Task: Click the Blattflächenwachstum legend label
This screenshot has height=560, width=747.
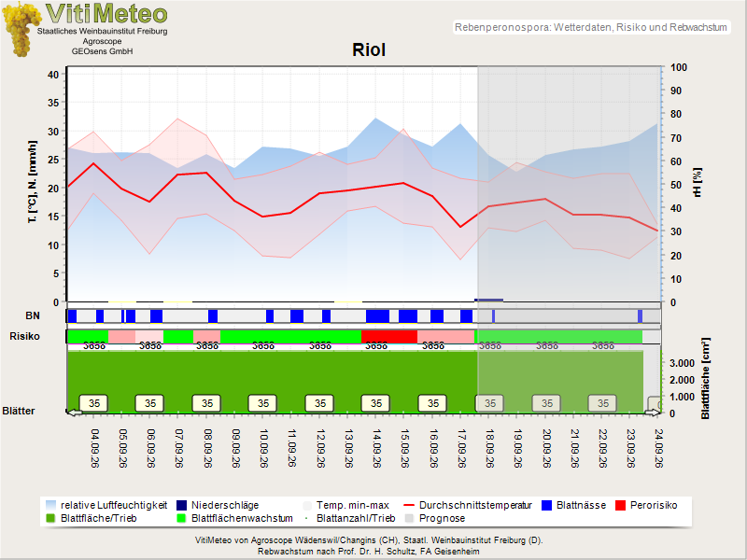Action: click(x=242, y=518)
